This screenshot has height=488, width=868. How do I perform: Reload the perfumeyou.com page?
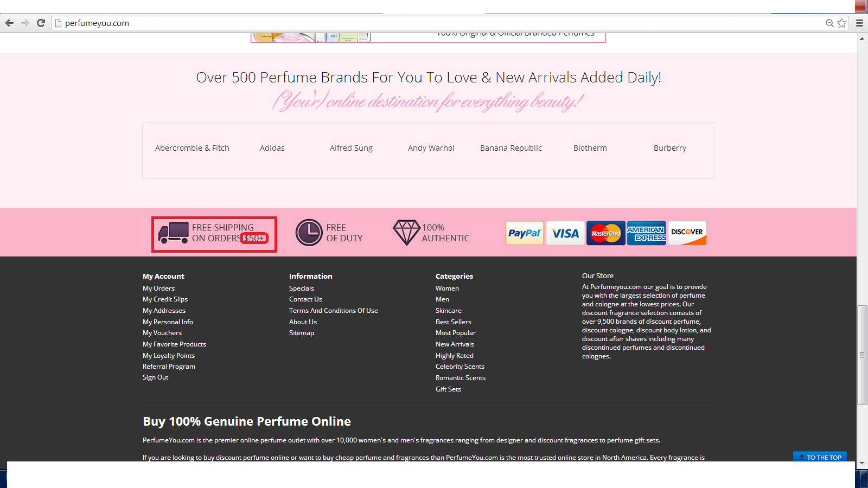[x=41, y=23]
